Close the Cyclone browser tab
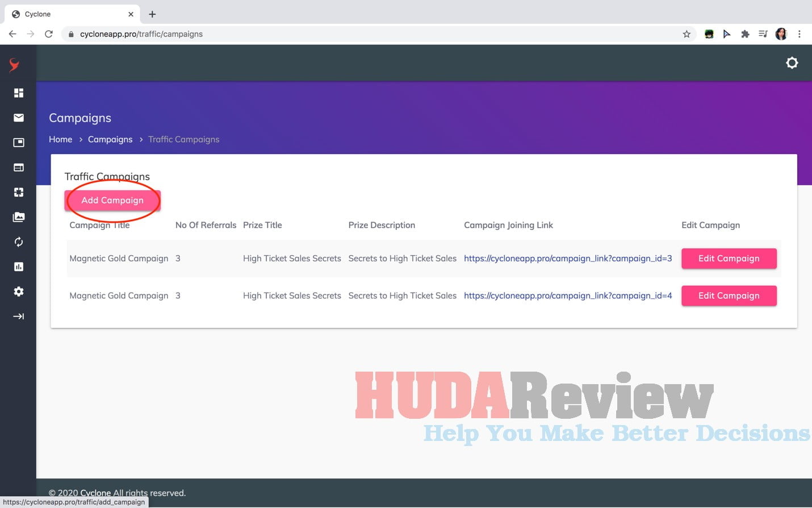Viewport: 812px width, 508px height. (x=131, y=14)
